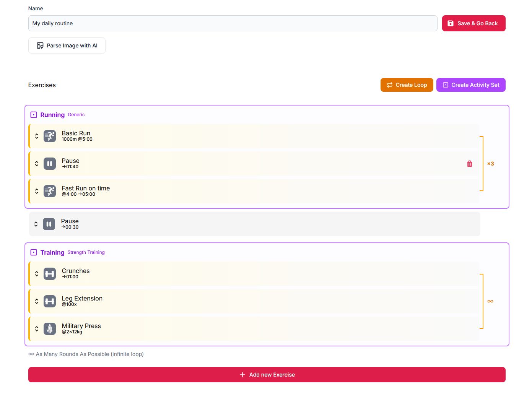532x398 pixels.
Task: Click the Military Press figure icon
Action: click(50, 329)
